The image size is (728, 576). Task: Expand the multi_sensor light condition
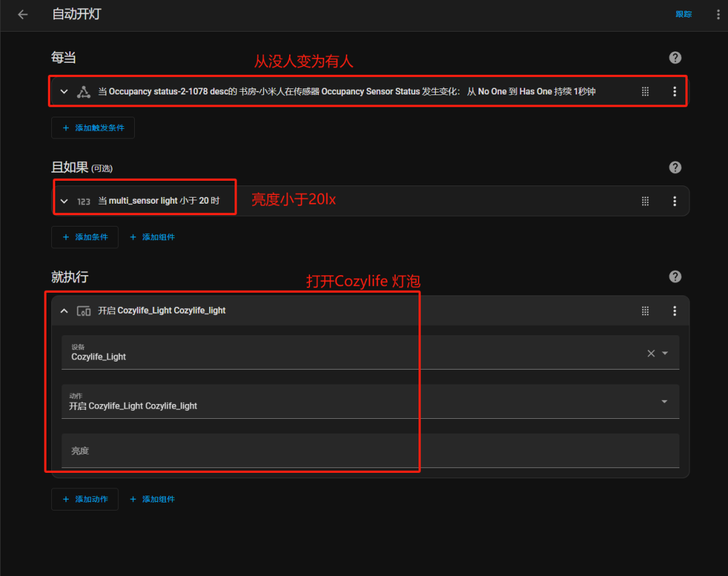click(64, 201)
